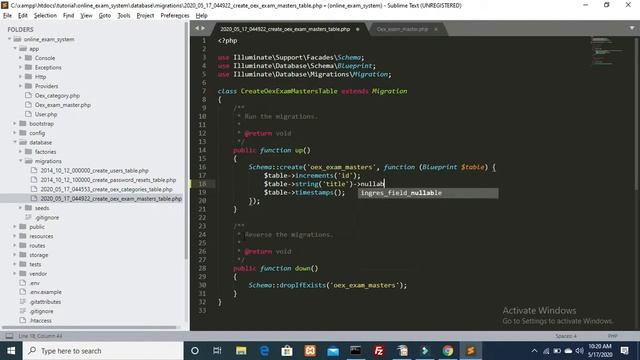The width and height of the screenshot is (640, 360).
Task: Open the Project menu
Action: point(145,16)
